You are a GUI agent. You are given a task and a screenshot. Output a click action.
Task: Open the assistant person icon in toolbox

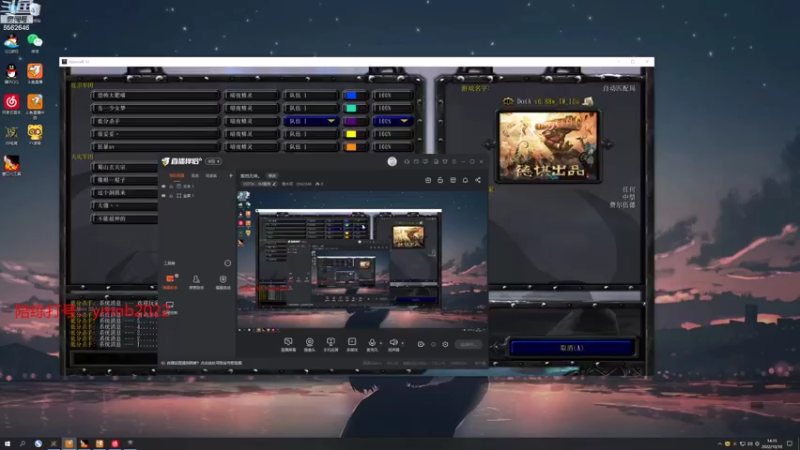point(196,279)
